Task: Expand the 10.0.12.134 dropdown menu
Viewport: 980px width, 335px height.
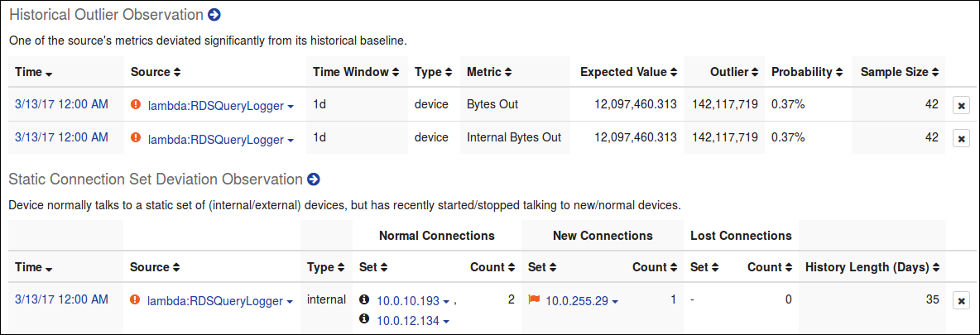Action: tap(446, 322)
